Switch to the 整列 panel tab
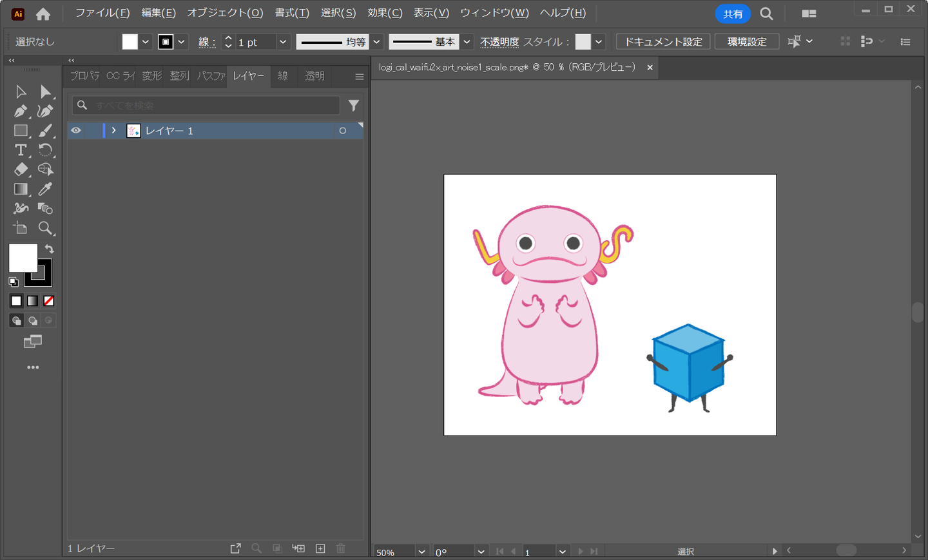The image size is (928, 560). pyautogui.click(x=179, y=76)
